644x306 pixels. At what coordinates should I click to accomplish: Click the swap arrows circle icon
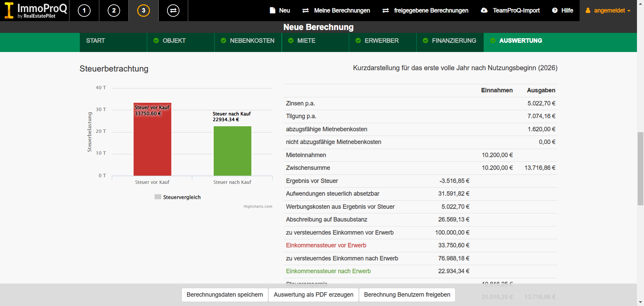[173, 11]
